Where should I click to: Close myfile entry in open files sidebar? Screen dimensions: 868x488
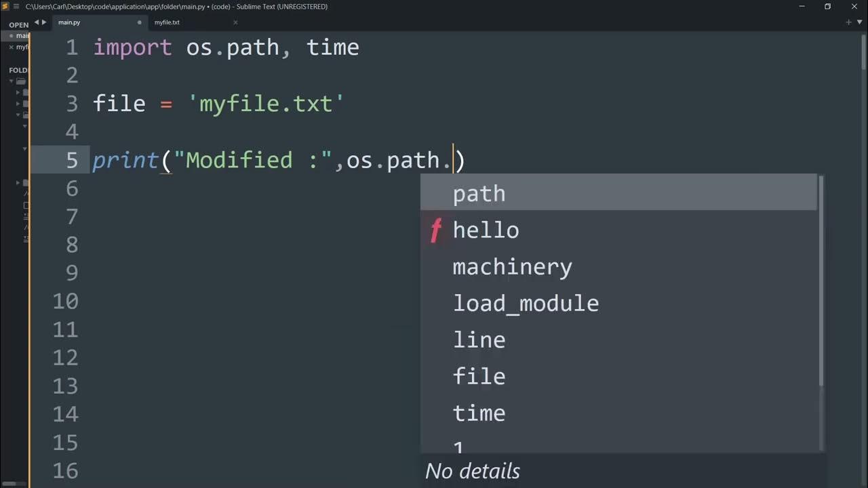pyautogui.click(x=12, y=47)
